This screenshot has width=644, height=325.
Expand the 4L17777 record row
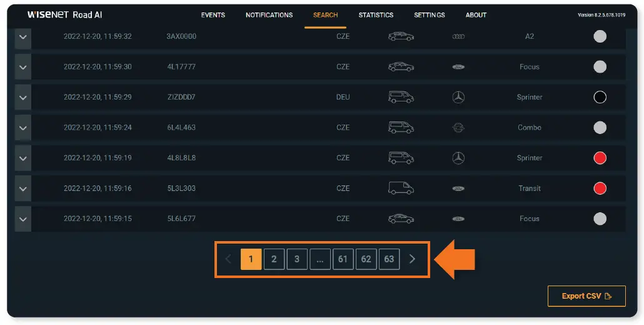23,67
